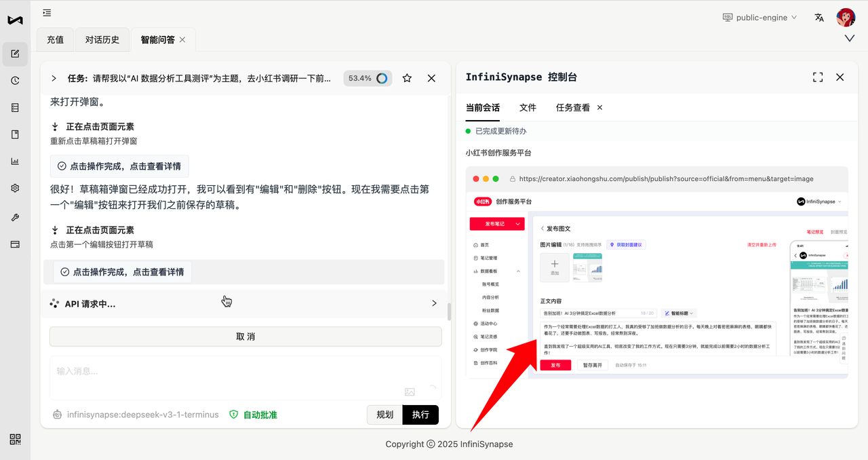Switch to the 任务查看 tab
Image resolution: width=868 pixels, height=460 pixels.
point(573,107)
